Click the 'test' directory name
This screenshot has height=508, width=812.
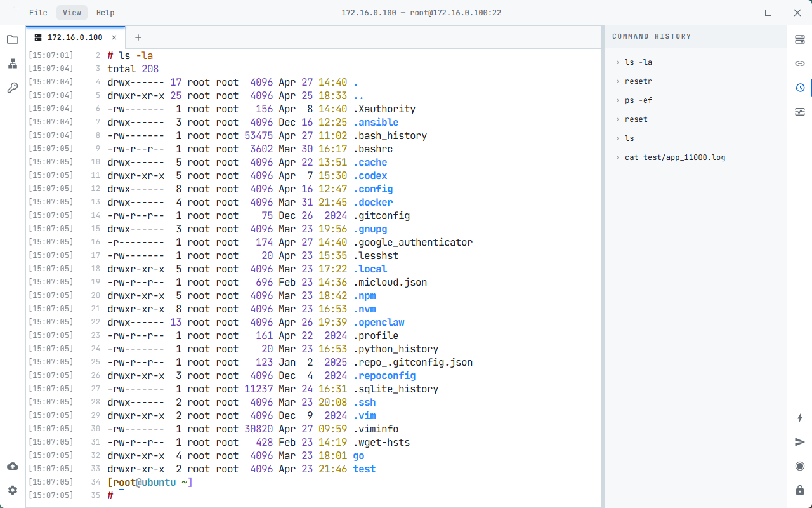365,469
